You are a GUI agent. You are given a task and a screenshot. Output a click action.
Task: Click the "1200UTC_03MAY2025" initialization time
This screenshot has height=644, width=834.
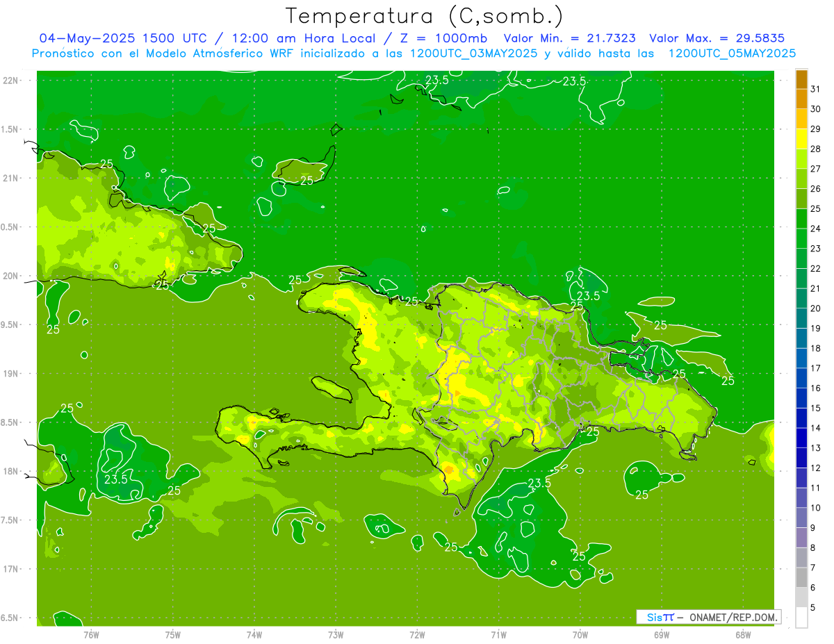coord(472,53)
